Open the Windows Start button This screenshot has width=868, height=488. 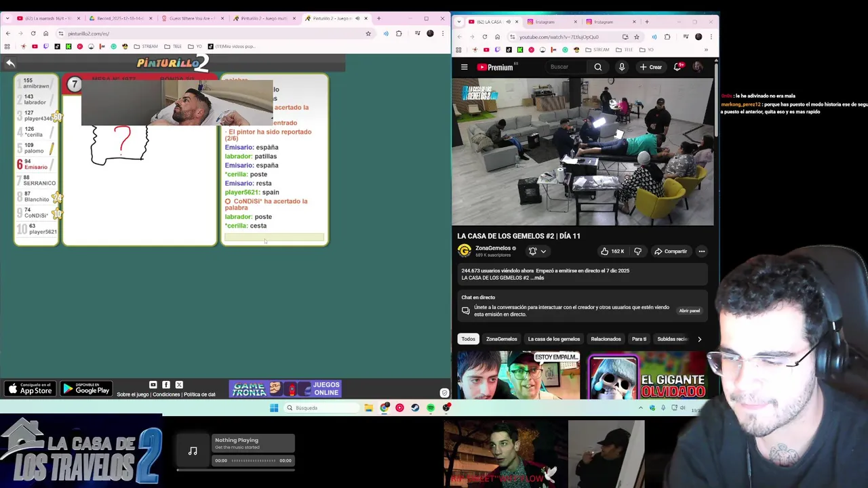[274, 408]
